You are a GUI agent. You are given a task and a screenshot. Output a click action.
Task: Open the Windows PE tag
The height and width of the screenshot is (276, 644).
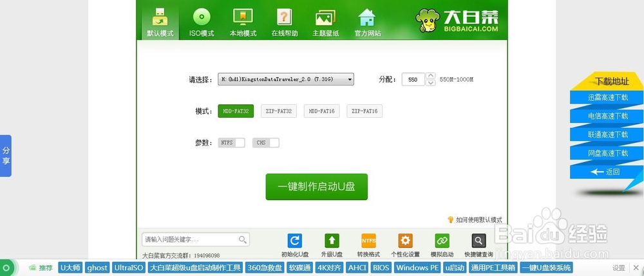(x=417, y=268)
